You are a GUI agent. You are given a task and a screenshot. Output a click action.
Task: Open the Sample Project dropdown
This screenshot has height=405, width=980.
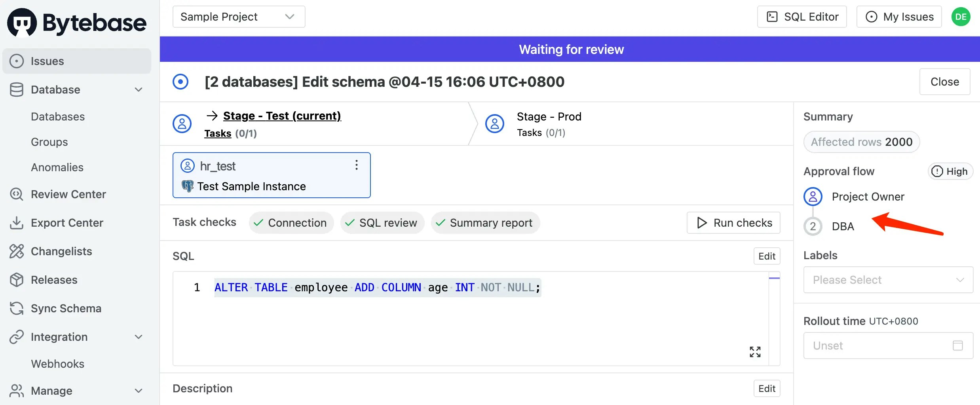[239, 17]
